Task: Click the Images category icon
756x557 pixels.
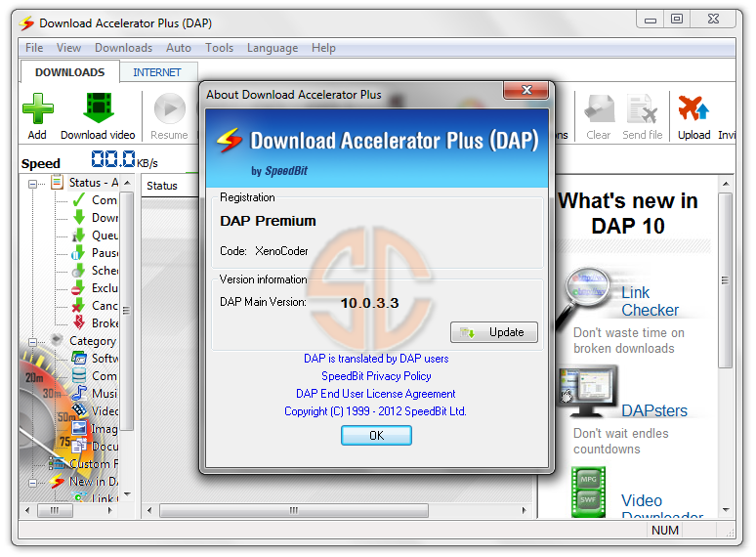Action: (79, 428)
